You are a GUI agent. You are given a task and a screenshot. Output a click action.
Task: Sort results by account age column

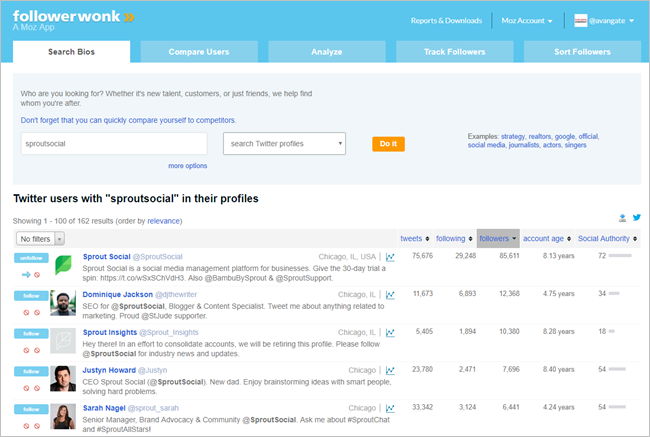point(547,238)
